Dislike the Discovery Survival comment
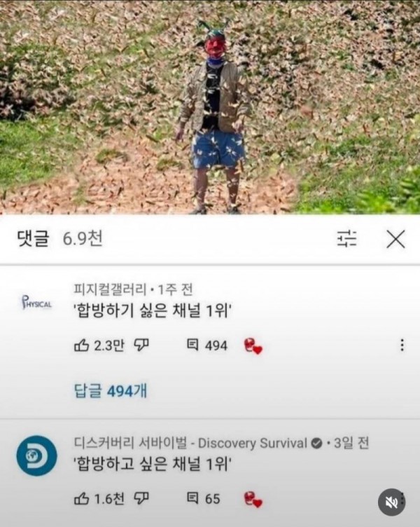Screen dimensions: 420x527 (141, 498)
